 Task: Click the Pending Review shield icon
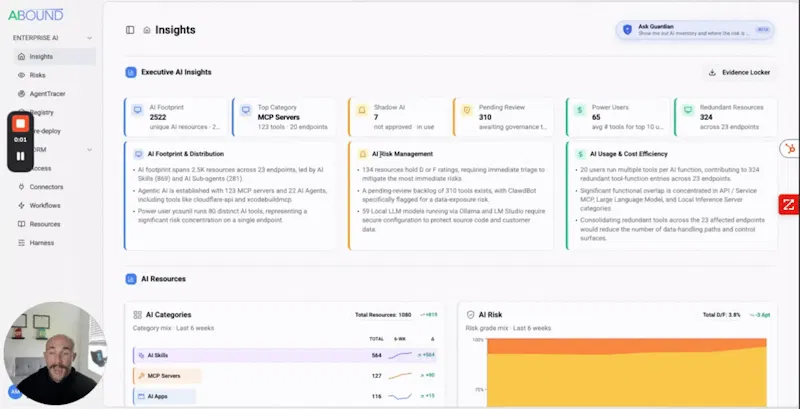(466, 110)
